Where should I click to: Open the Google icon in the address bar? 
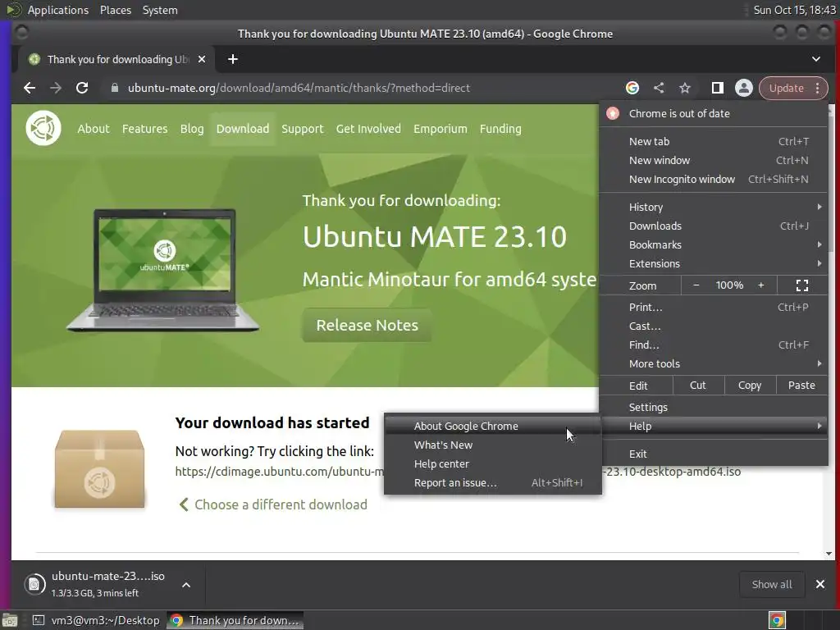click(x=632, y=88)
